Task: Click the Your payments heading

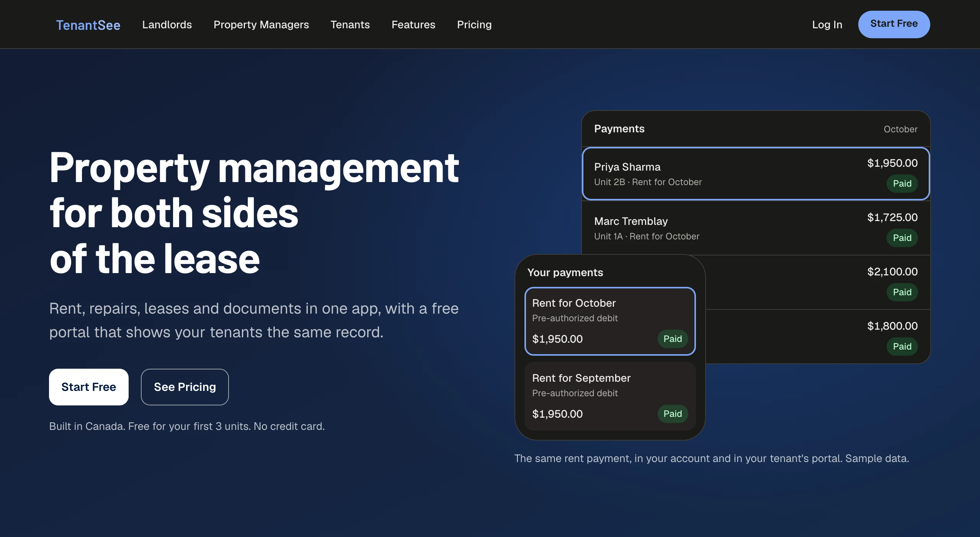Action: point(565,272)
